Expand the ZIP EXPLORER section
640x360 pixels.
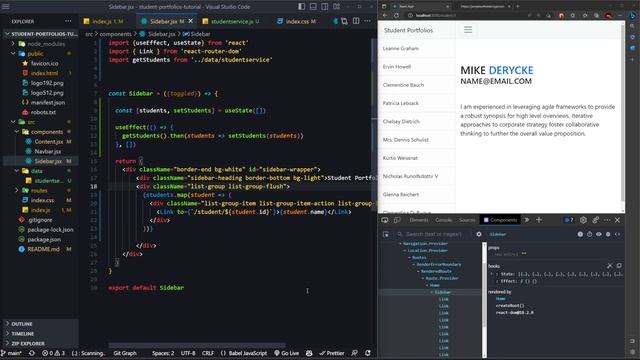pos(40,343)
